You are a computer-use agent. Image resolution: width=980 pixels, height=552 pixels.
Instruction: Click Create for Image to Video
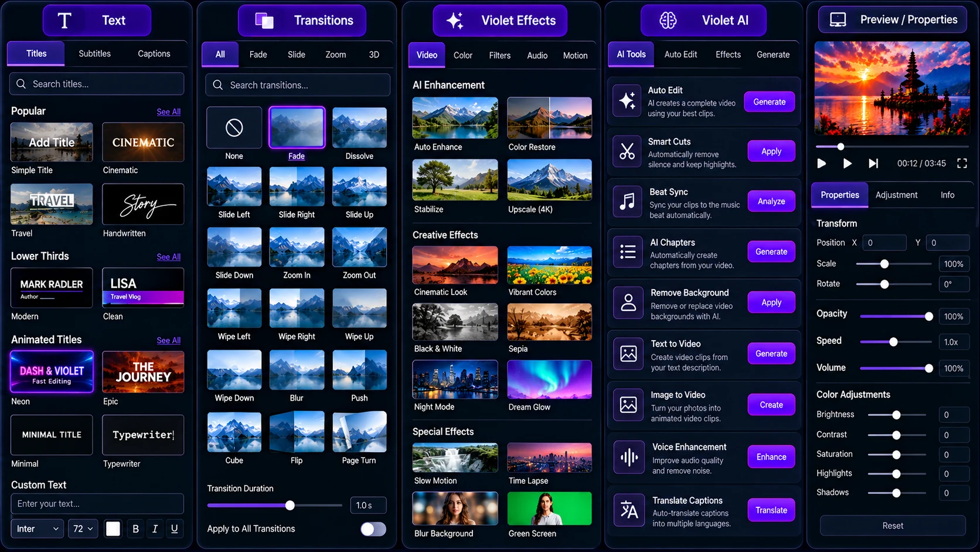(771, 405)
